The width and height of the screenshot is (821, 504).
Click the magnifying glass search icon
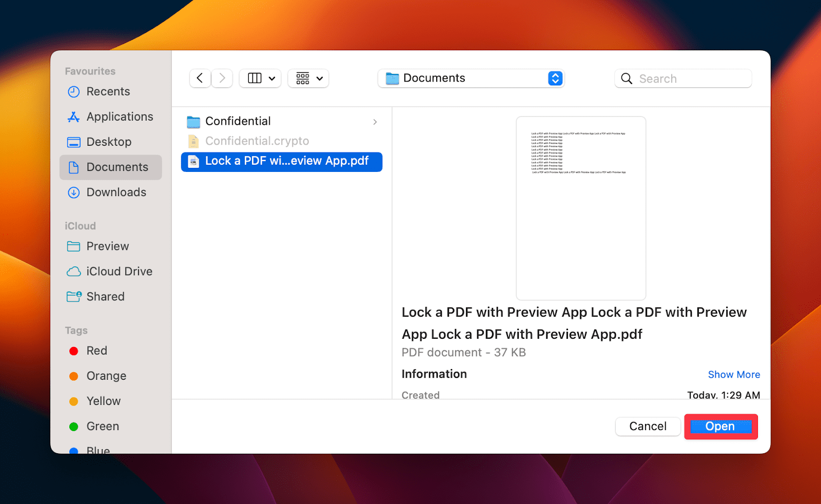[x=627, y=79]
